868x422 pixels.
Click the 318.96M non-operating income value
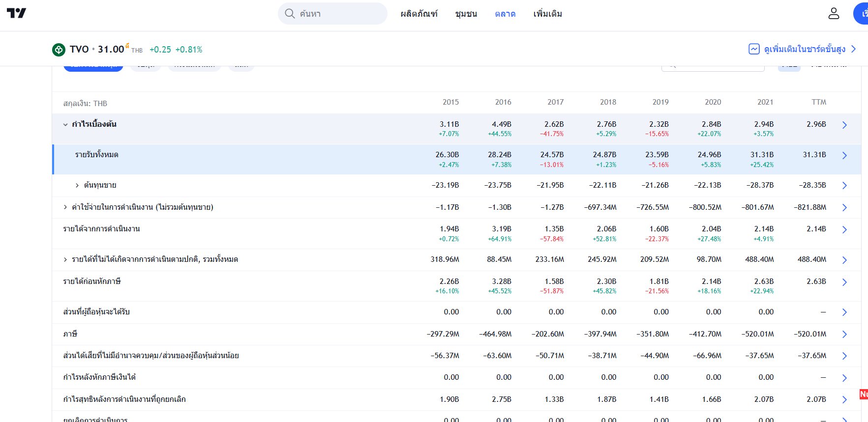445,259
